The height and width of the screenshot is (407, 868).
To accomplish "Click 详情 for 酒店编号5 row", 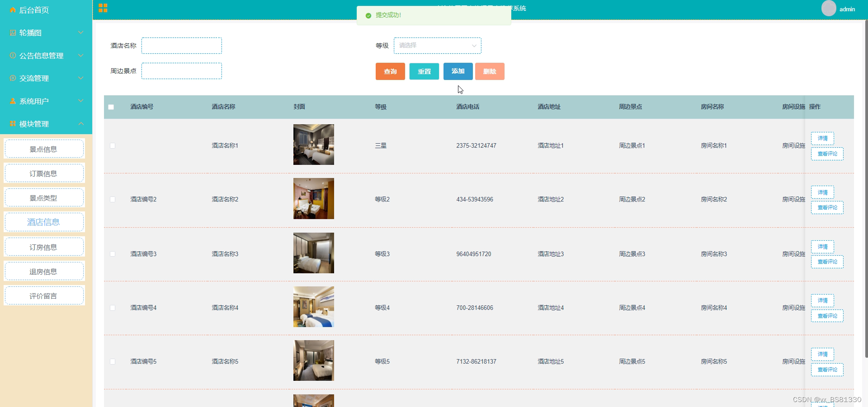I will (x=822, y=354).
